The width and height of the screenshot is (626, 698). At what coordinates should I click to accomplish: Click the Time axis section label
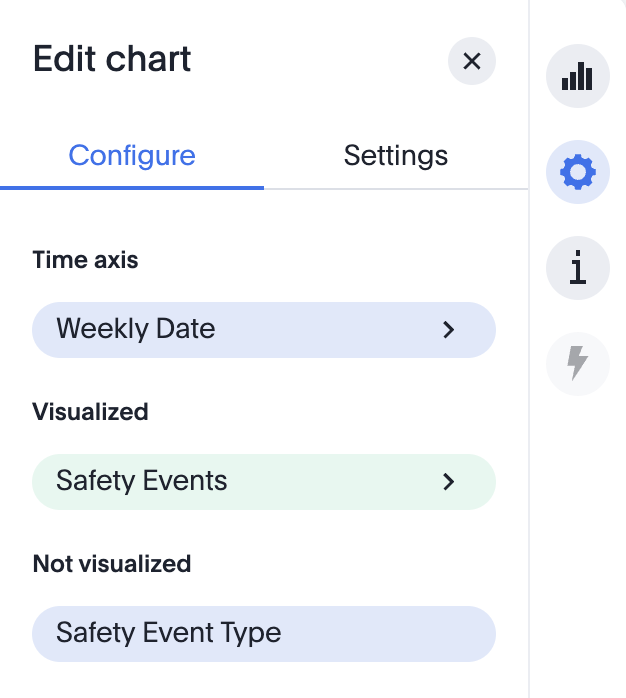click(x=86, y=260)
